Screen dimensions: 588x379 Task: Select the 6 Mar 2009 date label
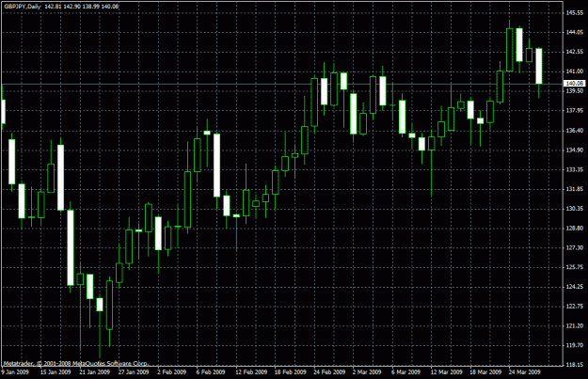pos(405,372)
